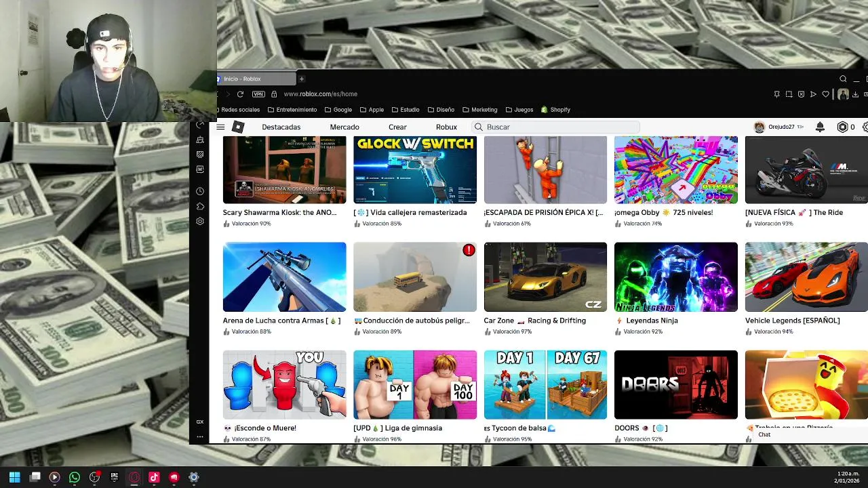Viewport: 868px width, 488px height.
Task: Open Scary Shawarma Kiosk game thumbnail
Action: coord(284,169)
